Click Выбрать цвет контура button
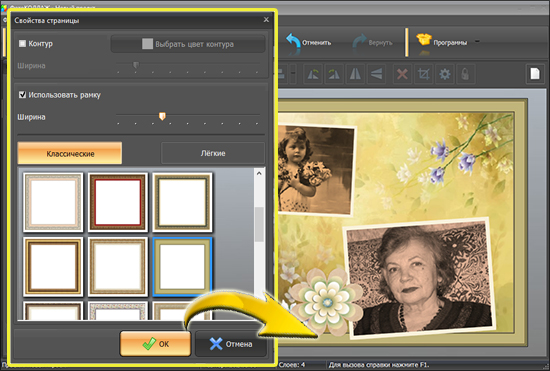This screenshot has height=371, width=550. [x=188, y=44]
